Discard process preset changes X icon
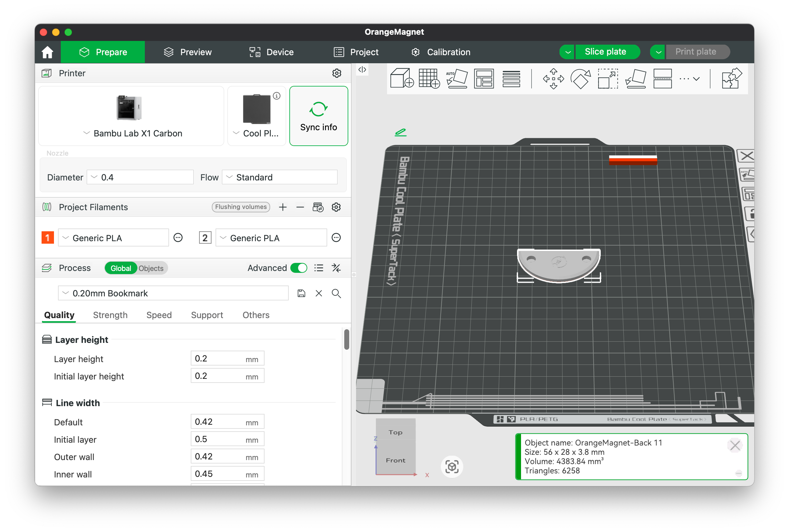The image size is (789, 532). click(x=319, y=293)
